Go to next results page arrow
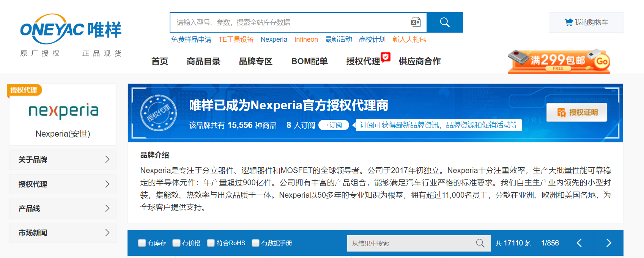644x258 pixels. (x=609, y=243)
